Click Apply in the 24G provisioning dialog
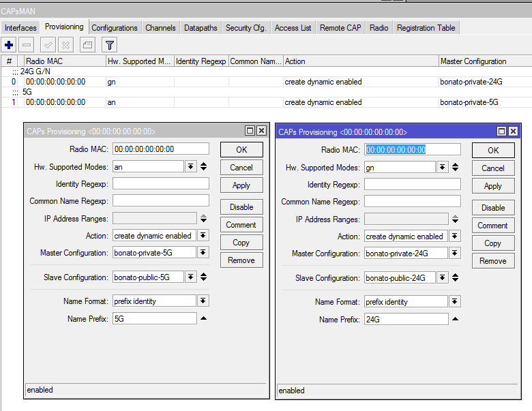Screen dimensions: 532x411 [493, 186]
